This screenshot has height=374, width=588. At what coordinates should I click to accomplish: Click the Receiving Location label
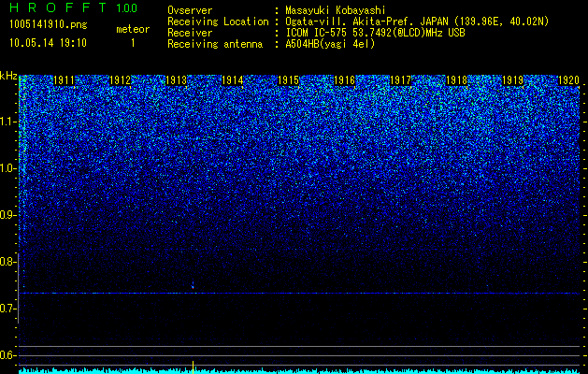(218, 22)
